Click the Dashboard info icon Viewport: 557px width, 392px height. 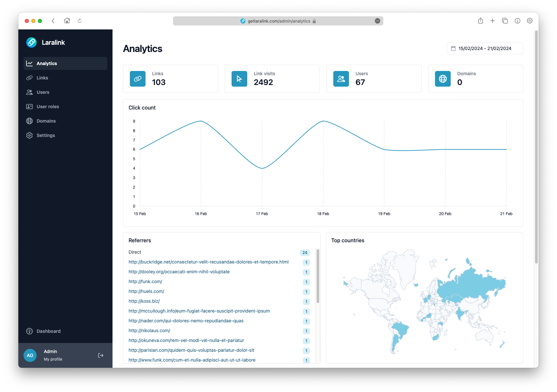tap(29, 331)
